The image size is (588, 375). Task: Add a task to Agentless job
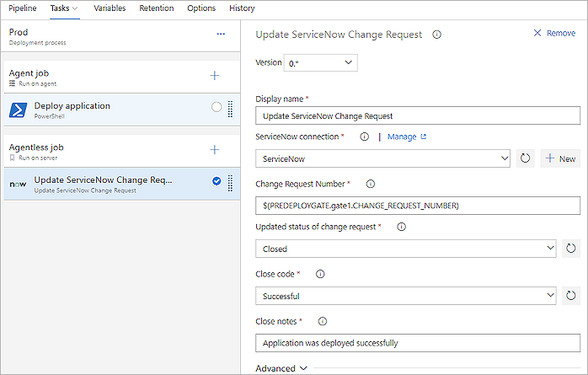coord(215,150)
